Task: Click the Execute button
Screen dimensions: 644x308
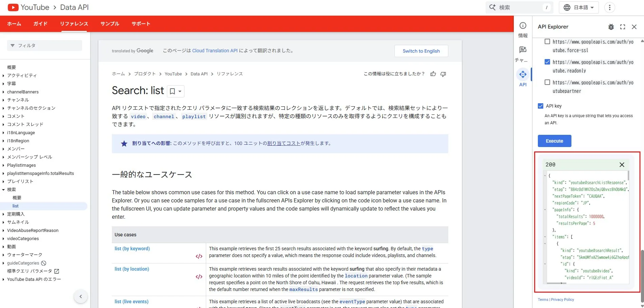Action: (554, 141)
